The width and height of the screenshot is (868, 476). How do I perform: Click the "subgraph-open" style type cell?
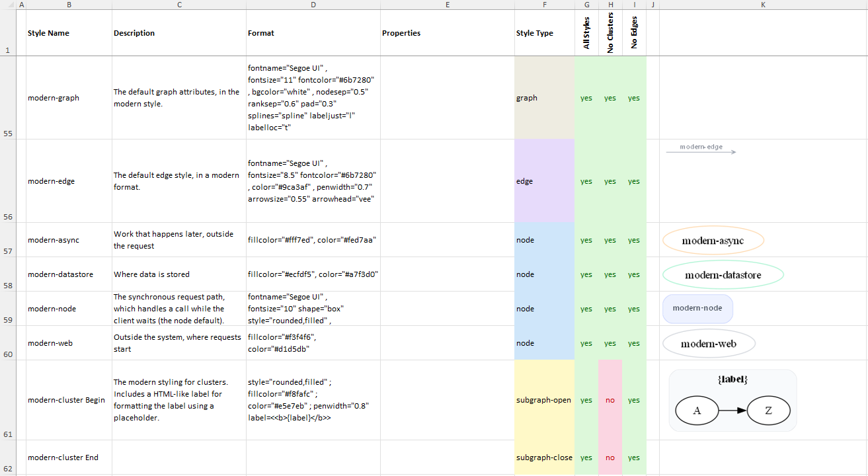coord(545,400)
